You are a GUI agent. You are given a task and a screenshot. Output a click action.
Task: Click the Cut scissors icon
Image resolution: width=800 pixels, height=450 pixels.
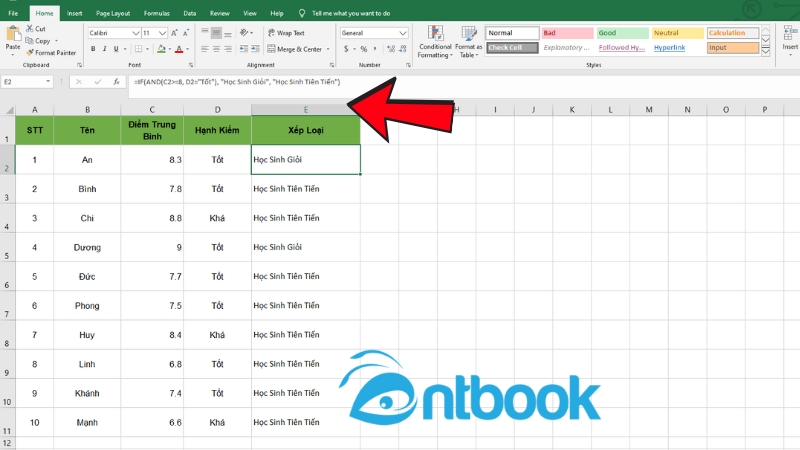(x=30, y=29)
